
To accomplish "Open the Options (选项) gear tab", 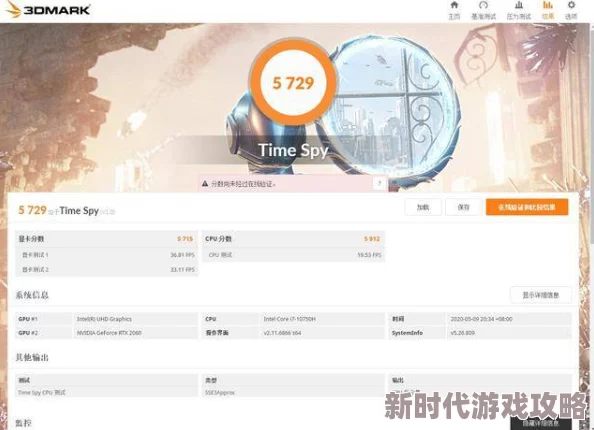I will 571,10.
